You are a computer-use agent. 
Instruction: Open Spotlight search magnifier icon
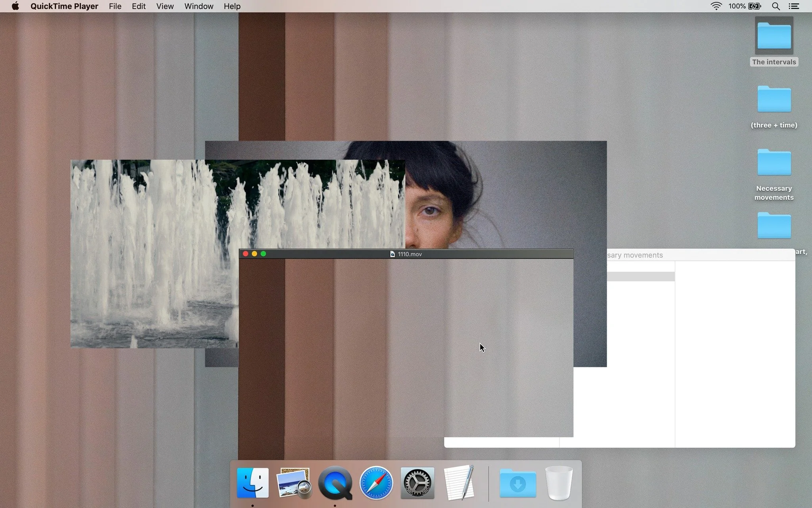776,6
